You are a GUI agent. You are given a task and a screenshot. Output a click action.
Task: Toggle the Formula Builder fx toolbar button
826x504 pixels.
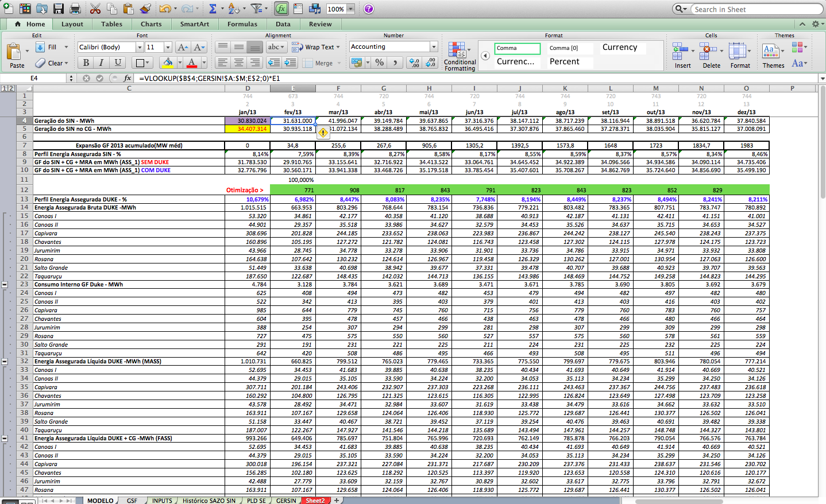(x=281, y=9)
